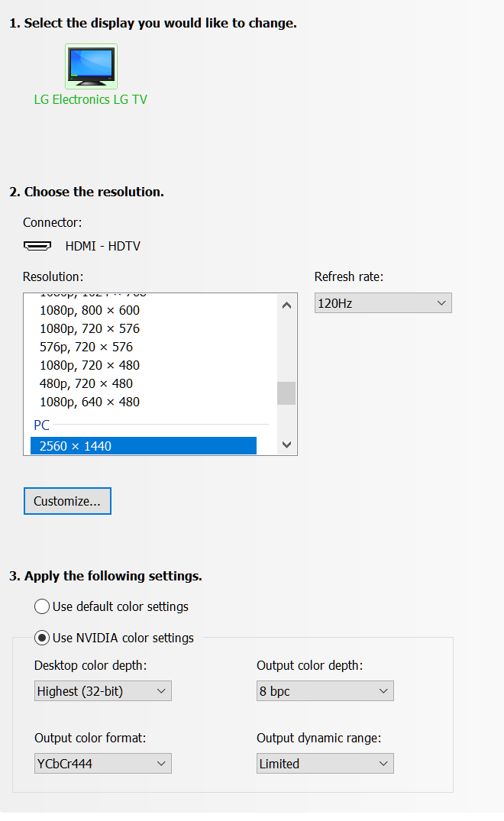Click the resolution list down scroll arrow
The width and height of the screenshot is (504, 821).
click(x=286, y=444)
